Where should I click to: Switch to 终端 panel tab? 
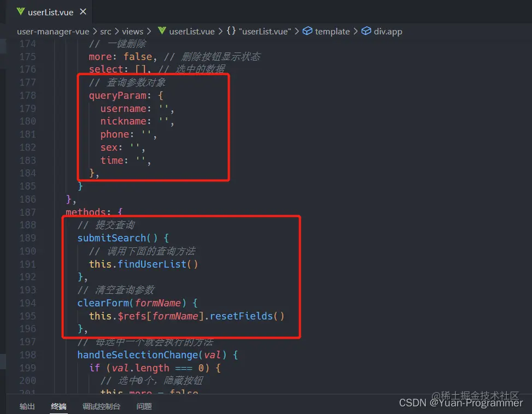59,406
